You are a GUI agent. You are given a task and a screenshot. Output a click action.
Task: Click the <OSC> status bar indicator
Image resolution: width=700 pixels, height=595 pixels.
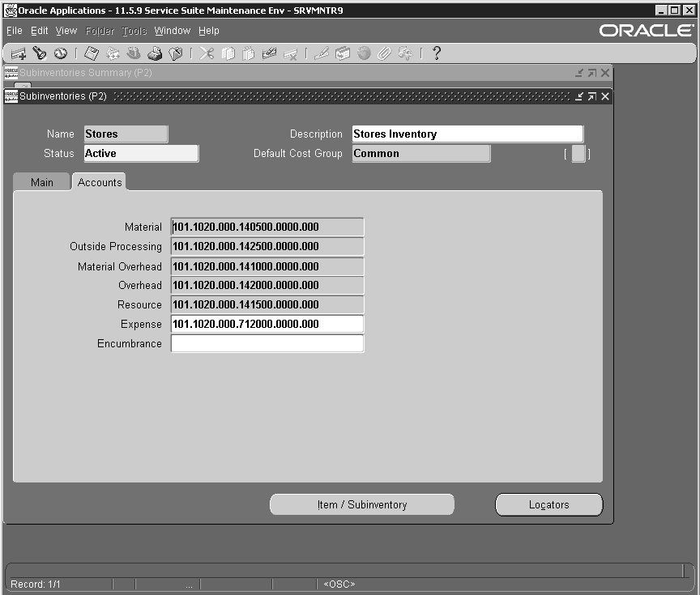click(x=339, y=584)
